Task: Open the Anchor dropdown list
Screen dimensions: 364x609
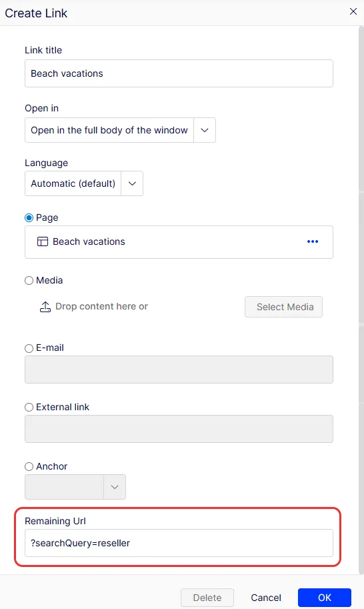Action: [115, 487]
